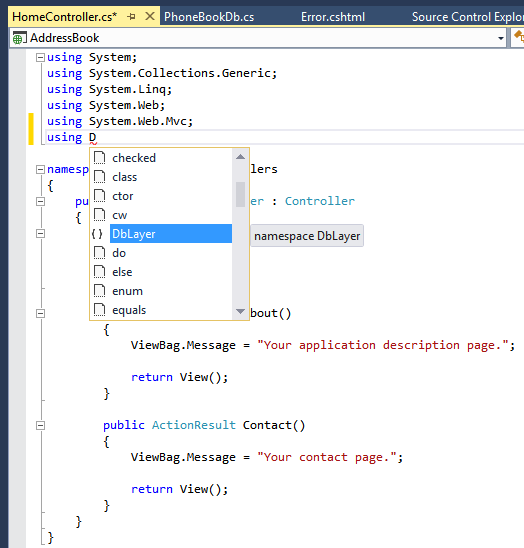Click 'ViewBag.Message' in Contact method

pyautogui.click(x=183, y=457)
